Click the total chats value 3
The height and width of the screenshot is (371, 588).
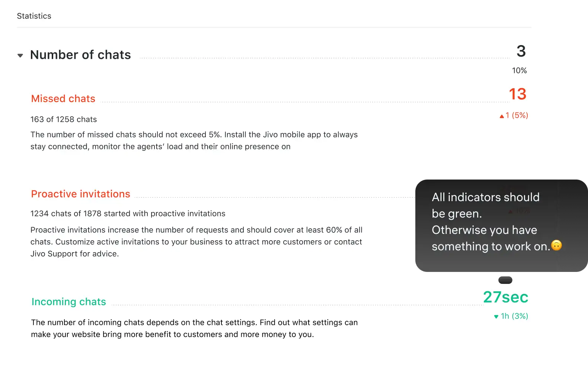pos(521,51)
